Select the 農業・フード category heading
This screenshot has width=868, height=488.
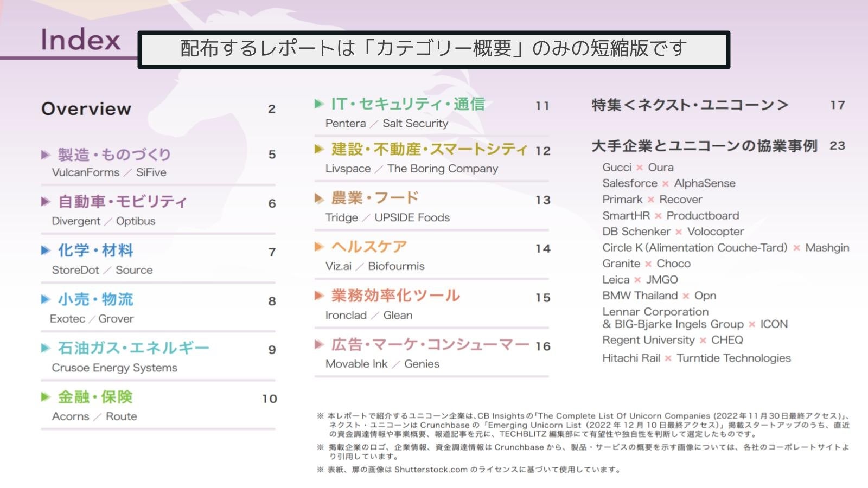[375, 198]
